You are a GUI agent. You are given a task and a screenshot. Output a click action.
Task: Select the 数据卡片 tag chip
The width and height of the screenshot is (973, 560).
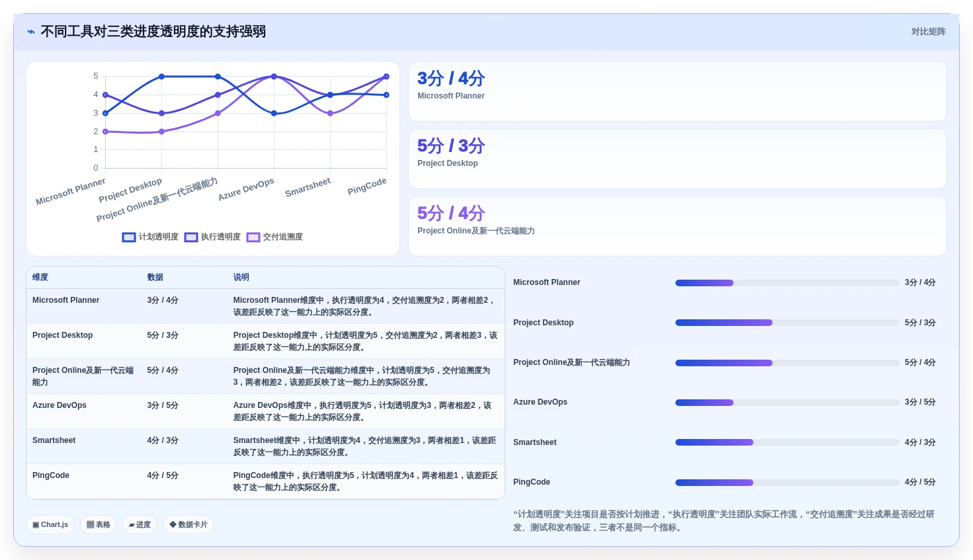189,525
